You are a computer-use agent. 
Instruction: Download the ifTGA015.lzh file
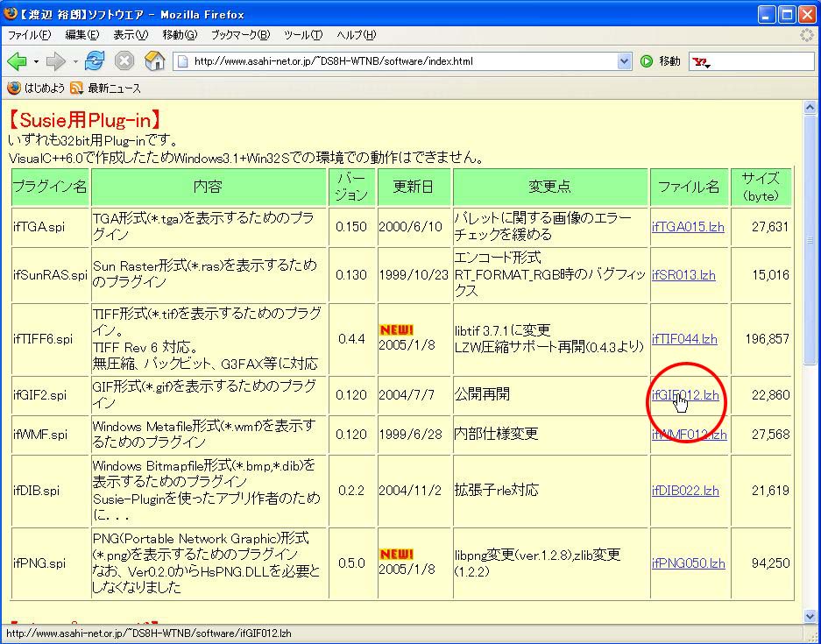tap(688, 227)
